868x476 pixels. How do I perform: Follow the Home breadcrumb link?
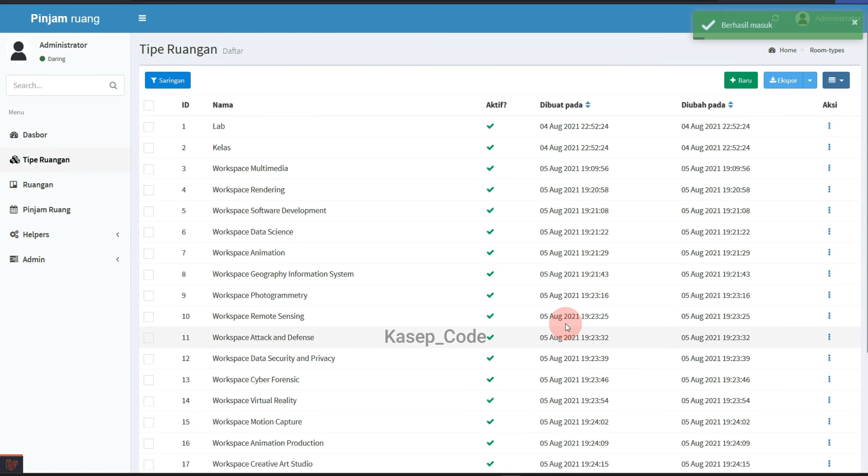(788, 50)
